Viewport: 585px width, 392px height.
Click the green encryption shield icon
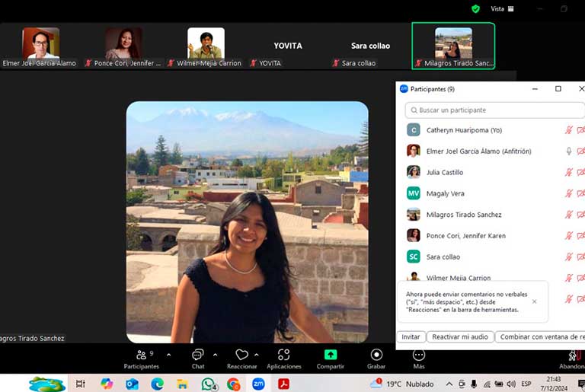475,8
